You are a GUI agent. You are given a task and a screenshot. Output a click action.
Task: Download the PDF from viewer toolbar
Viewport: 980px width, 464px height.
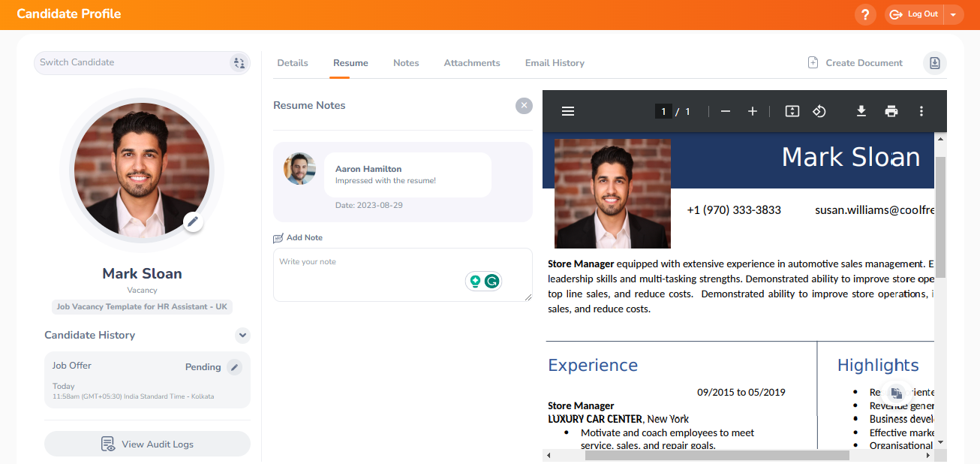861,111
